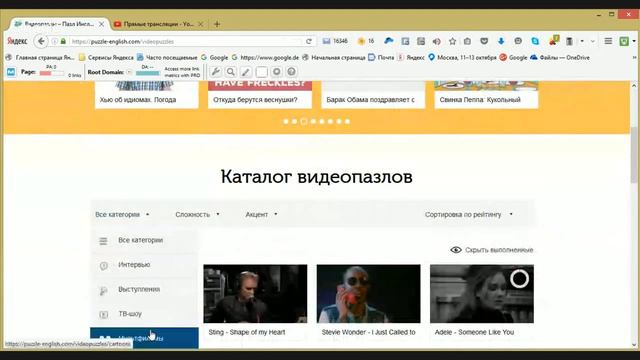Select the active third carousel dot
The height and width of the screenshot is (360, 640).
(304, 121)
